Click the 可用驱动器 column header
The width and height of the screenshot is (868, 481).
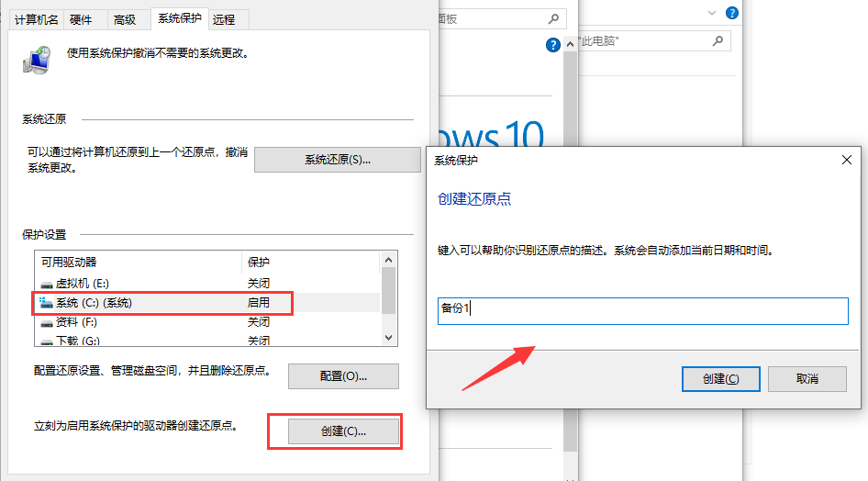point(139,263)
